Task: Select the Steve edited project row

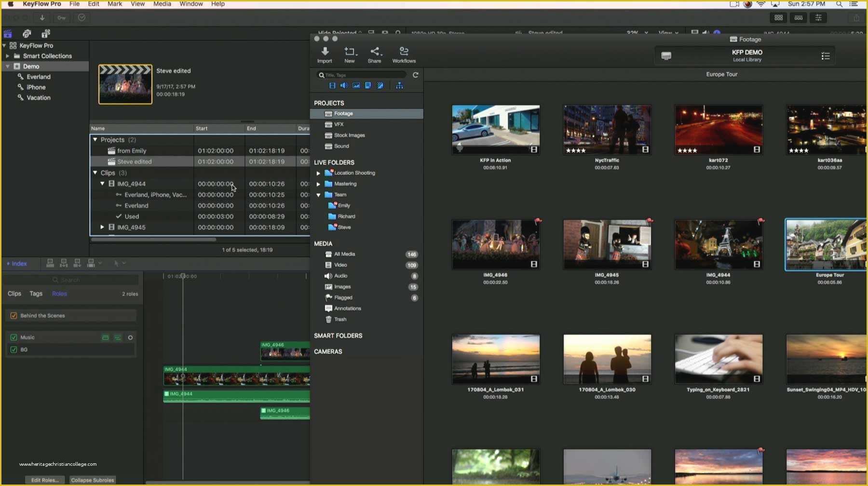Action: [200, 162]
